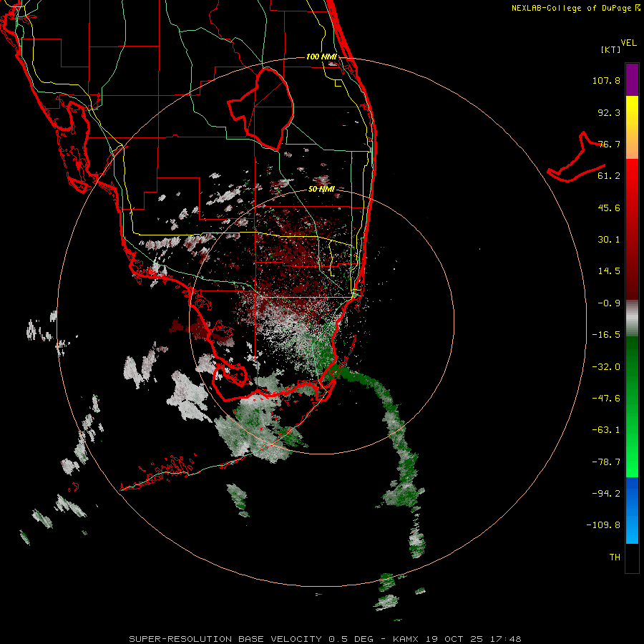
Task: Click the 14.5 velocity scale value
Action: 609,271
